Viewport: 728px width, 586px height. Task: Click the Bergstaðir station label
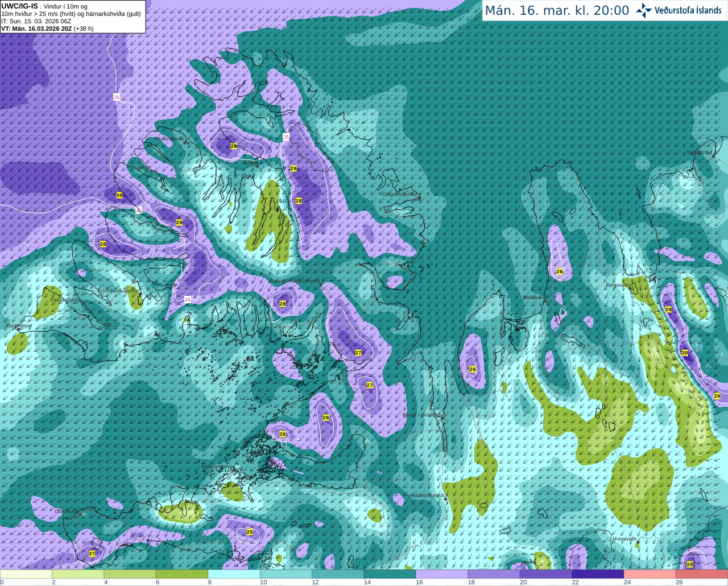click(x=618, y=285)
